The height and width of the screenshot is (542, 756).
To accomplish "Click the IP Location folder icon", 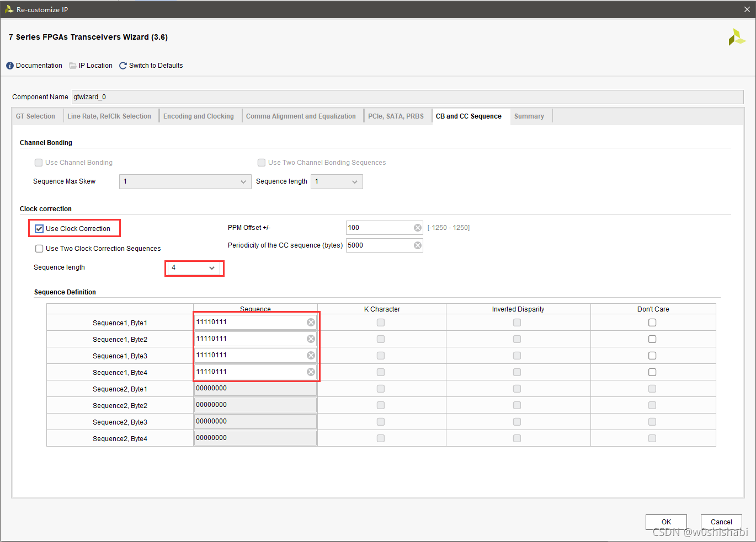I will pos(73,66).
